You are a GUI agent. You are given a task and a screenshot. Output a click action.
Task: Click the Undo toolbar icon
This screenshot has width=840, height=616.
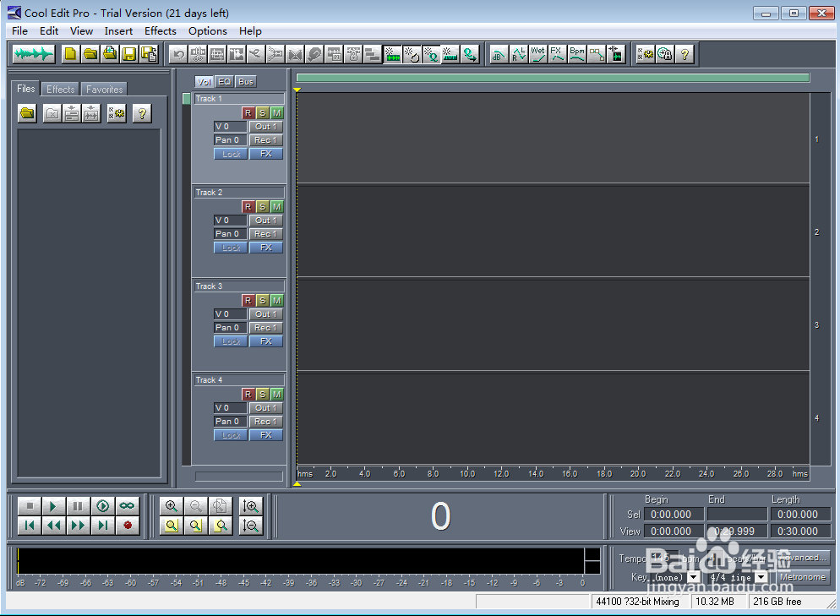(178, 54)
